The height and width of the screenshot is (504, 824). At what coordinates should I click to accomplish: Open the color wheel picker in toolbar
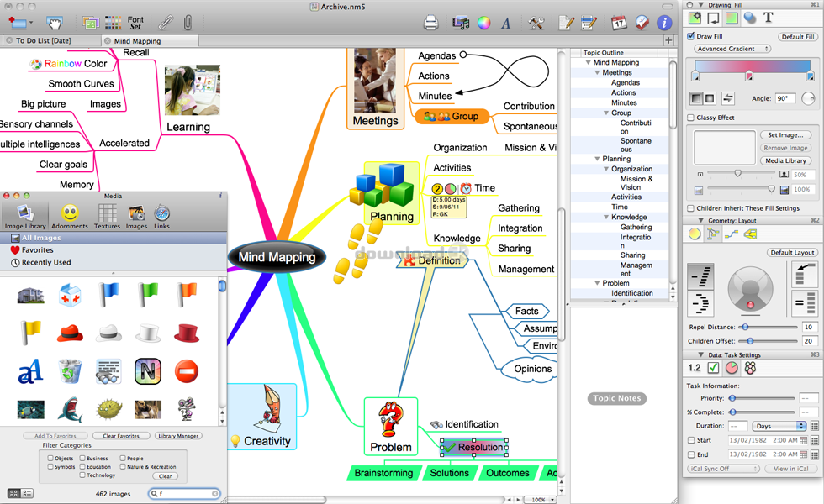click(x=483, y=23)
